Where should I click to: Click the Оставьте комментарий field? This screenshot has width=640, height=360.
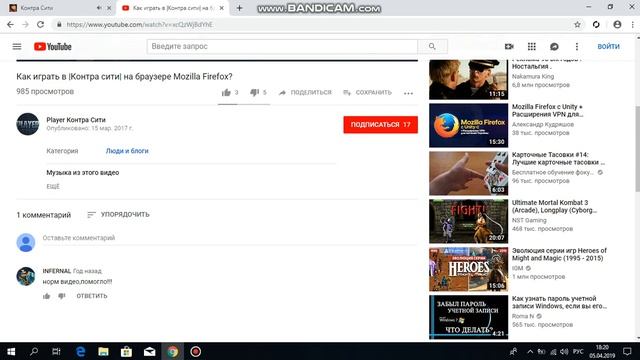[230, 238]
